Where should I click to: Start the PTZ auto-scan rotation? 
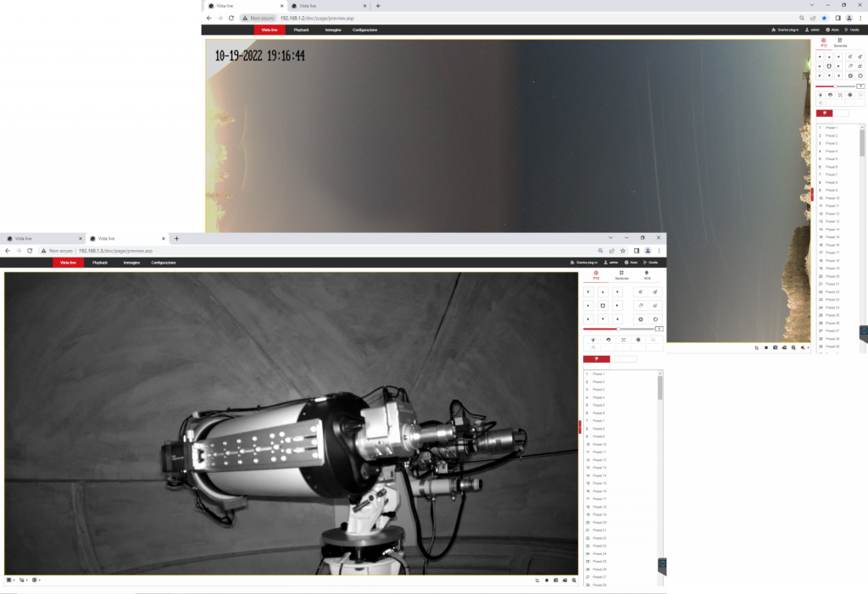pos(603,306)
